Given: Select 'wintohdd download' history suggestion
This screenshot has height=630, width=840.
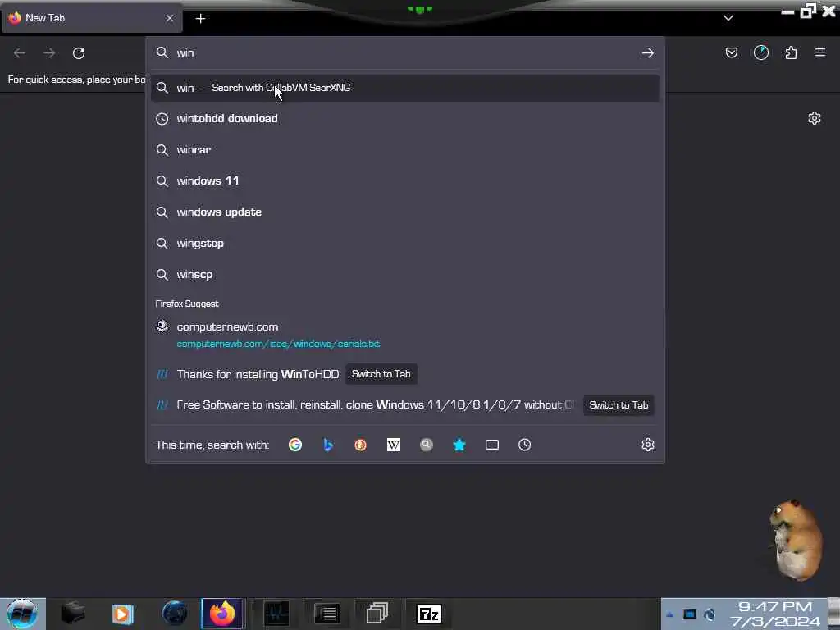Looking at the screenshot, I should click(x=405, y=119).
